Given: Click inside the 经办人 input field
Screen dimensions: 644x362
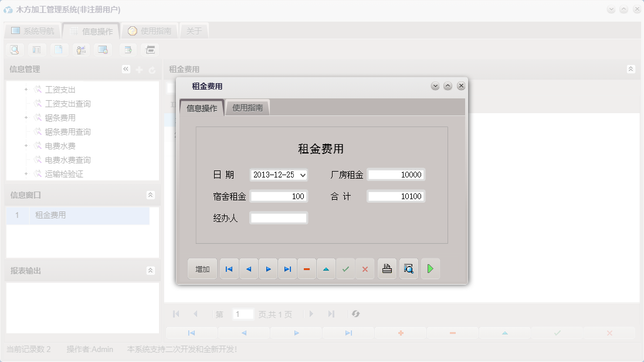Looking at the screenshot, I should click(x=279, y=217).
